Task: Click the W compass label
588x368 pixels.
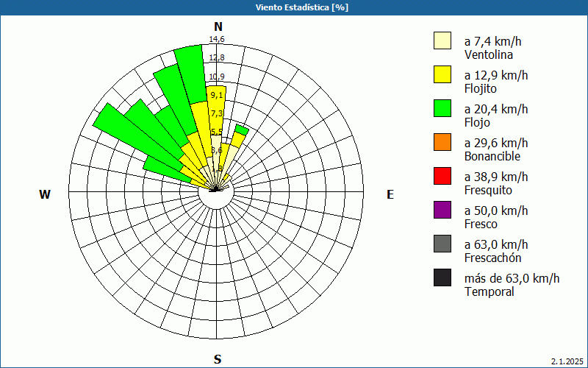Action: point(45,194)
